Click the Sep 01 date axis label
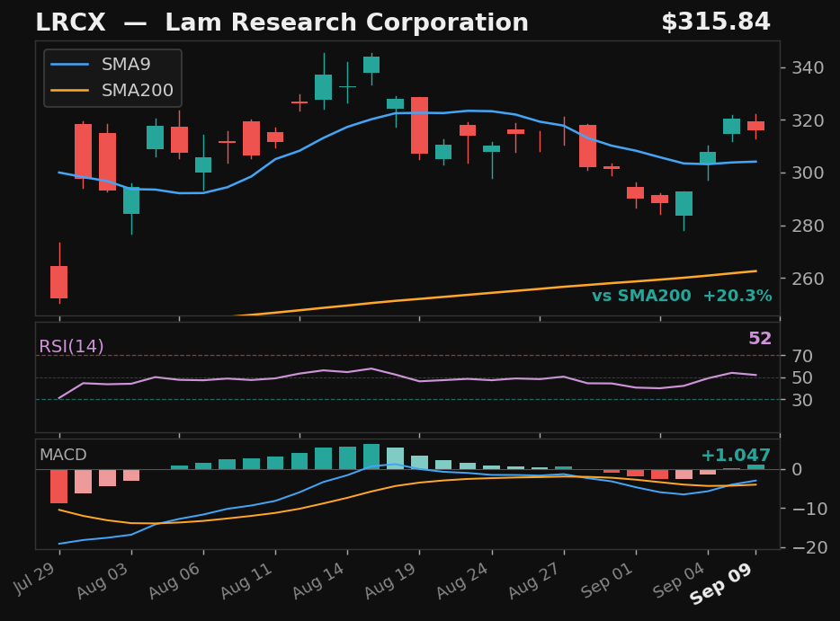 (x=606, y=581)
